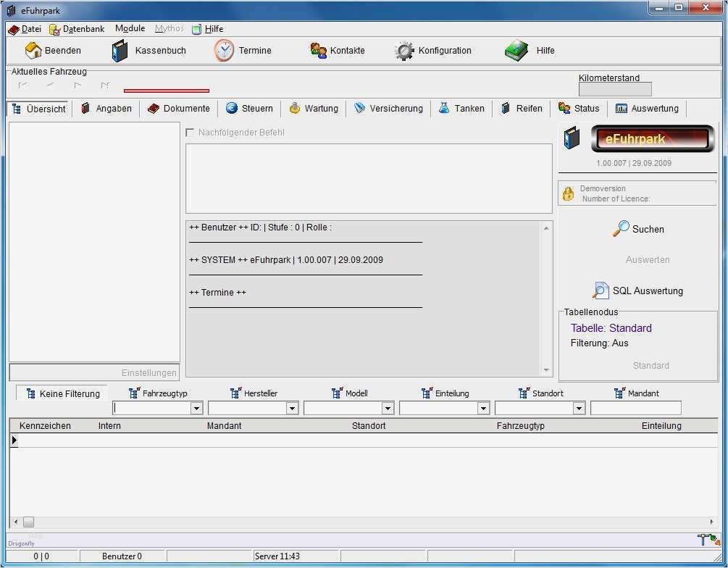This screenshot has height=568, width=728.
Task: Click the Termine clock icon
Action: (224, 50)
